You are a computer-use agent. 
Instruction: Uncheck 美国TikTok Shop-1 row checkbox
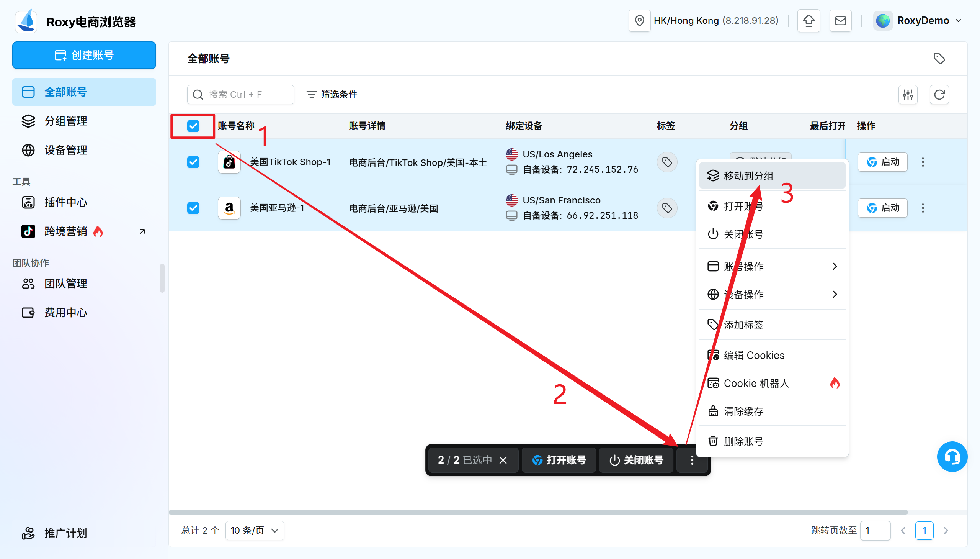[x=193, y=162]
